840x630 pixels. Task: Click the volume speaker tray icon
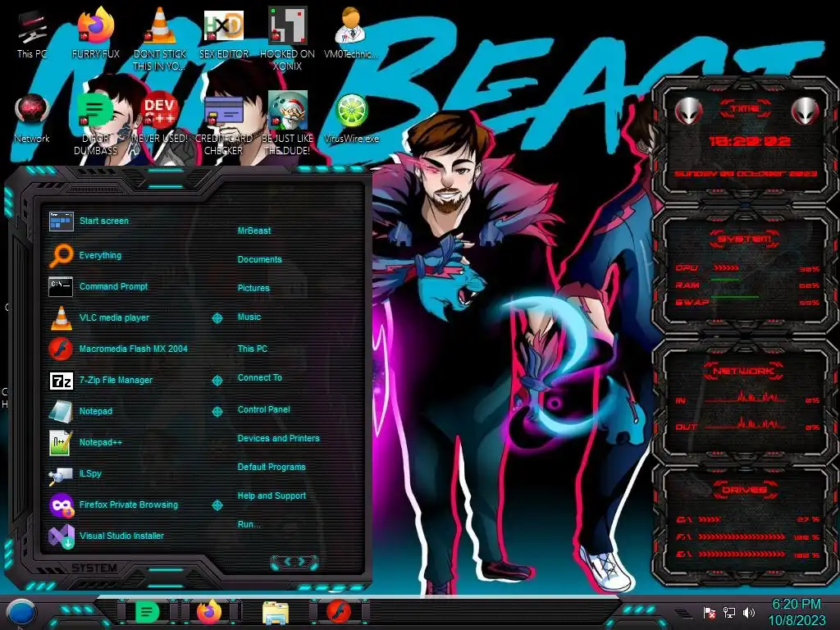click(749, 612)
